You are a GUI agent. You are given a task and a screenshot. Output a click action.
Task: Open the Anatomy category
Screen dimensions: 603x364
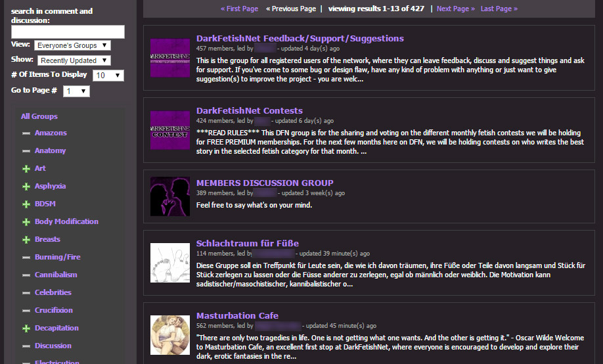point(51,150)
